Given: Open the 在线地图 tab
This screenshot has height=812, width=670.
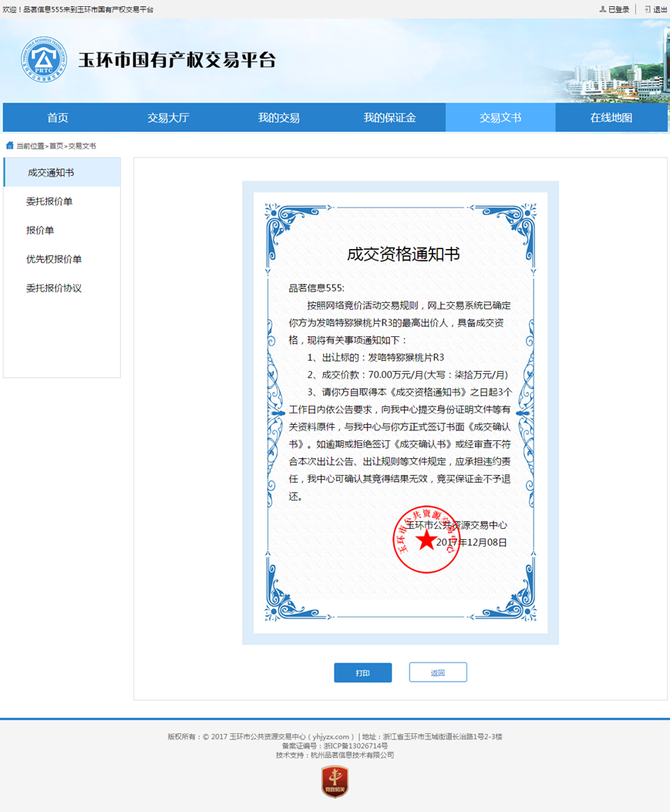Looking at the screenshot, I should pos(611,117).
